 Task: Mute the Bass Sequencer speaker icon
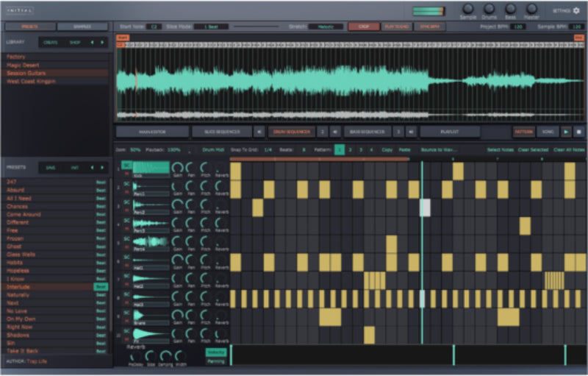point(411,132)
